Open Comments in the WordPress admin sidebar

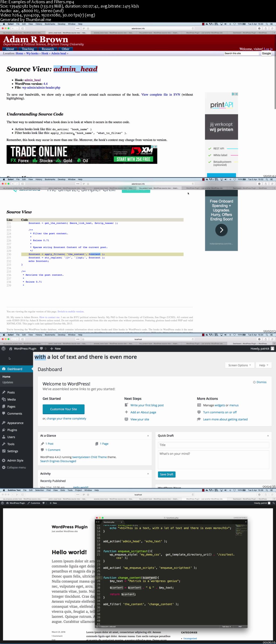[x=15, y=413]
